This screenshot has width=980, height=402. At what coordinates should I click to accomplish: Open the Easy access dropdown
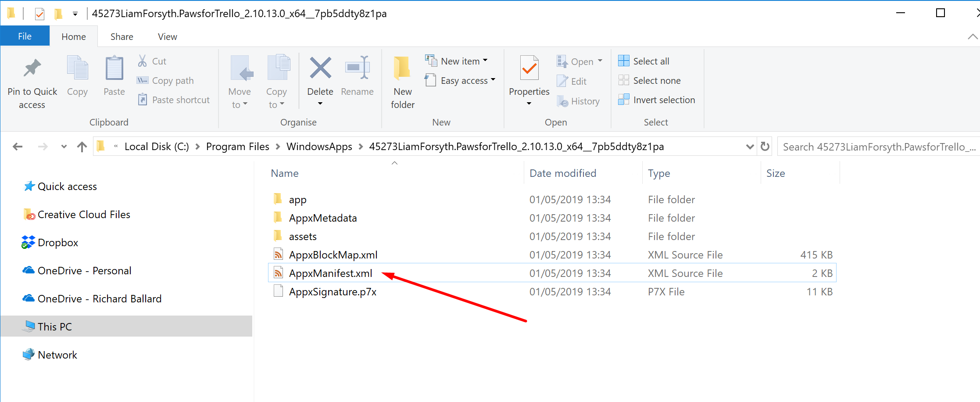[x=460, y=80]
